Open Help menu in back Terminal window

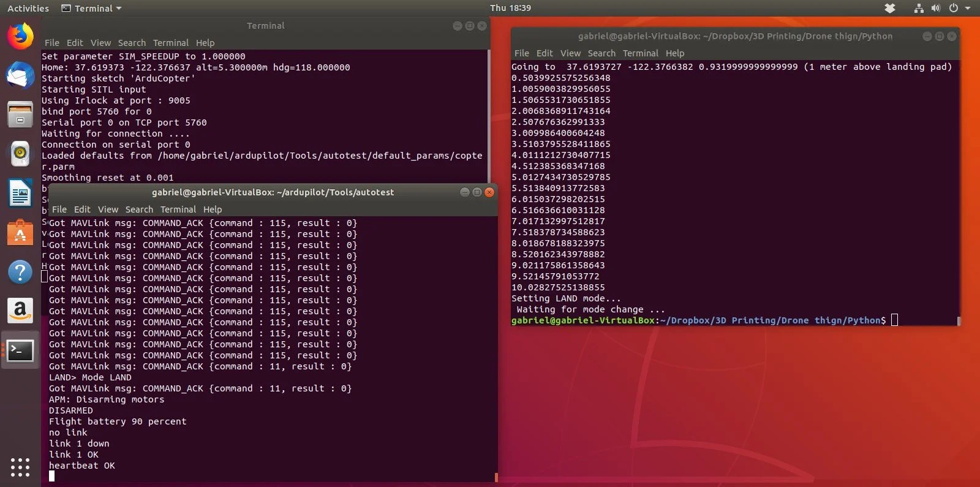(x=205, y=43)
